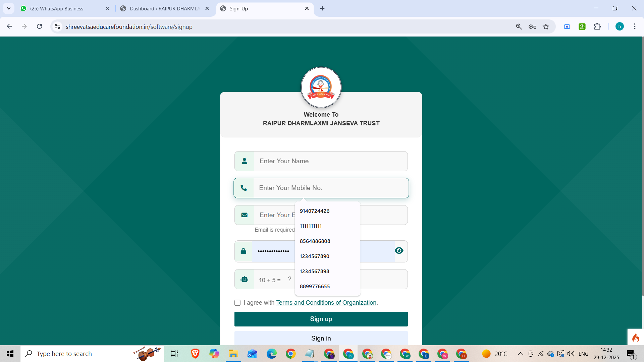This screenshot has height=362, width=644.
Task: Click the robot icon beside captcha field
Action: (245, 279)
